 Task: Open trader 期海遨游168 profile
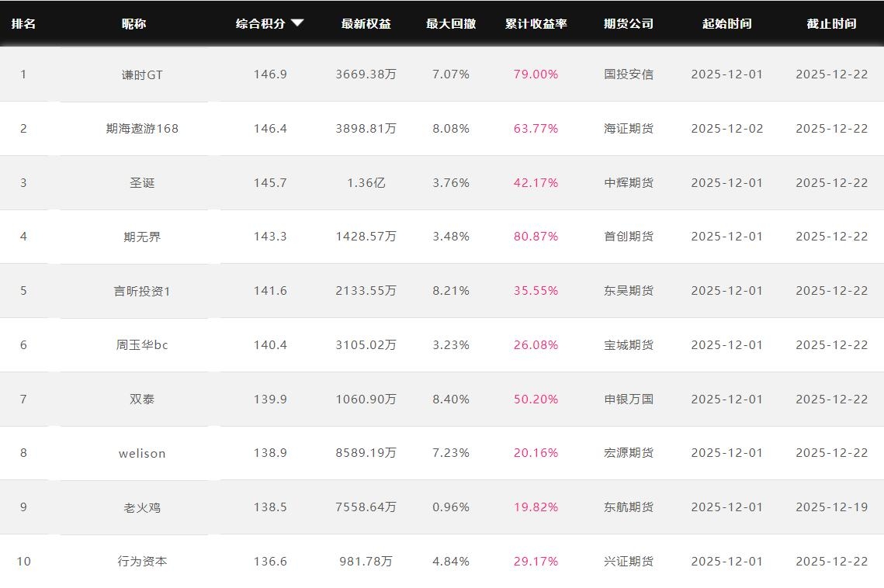pos(142,129)
